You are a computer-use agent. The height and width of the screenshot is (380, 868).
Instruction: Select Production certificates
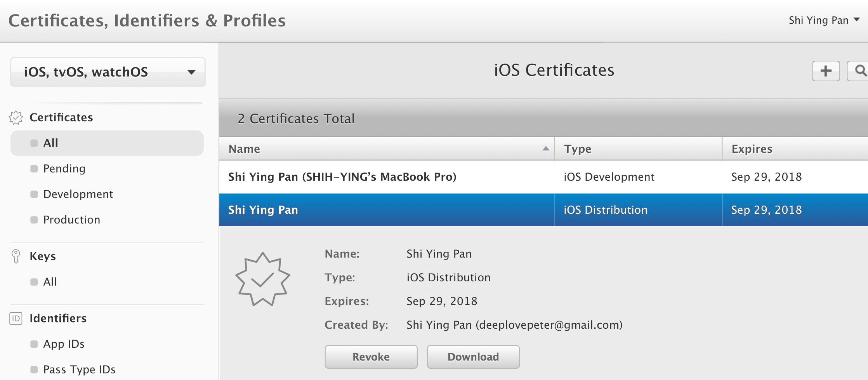[x=72, y=220]
